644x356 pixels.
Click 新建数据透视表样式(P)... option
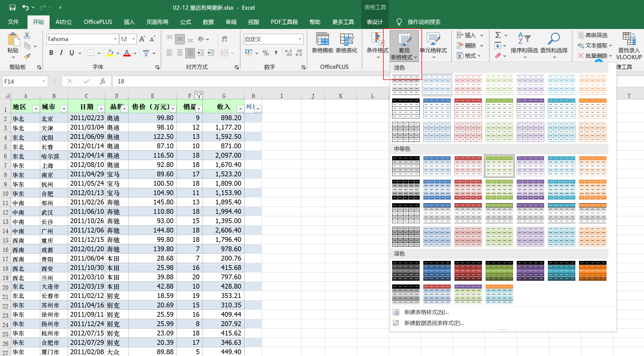tap(434, 323)
